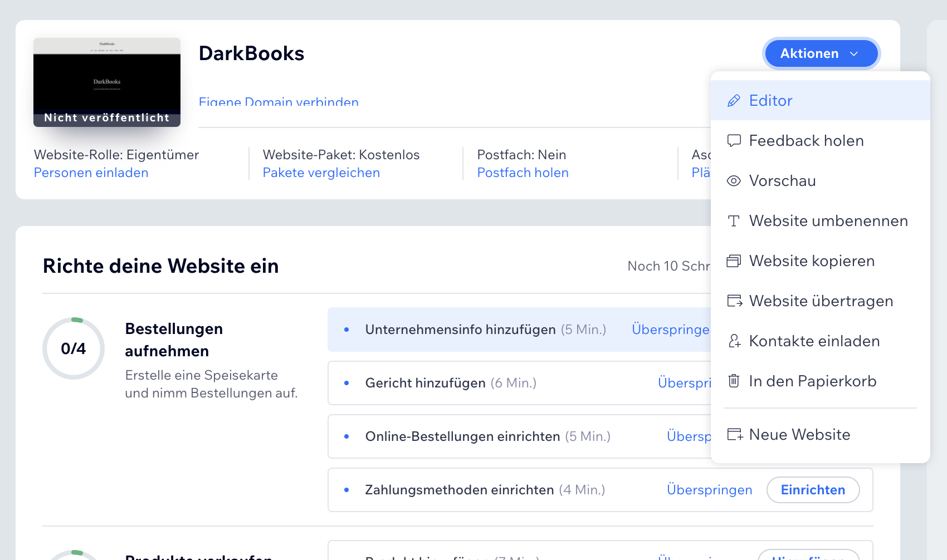The image size is (947, 560).
Task: Click the duplicate icon for Website kopieren
Action: coord(734,261)
